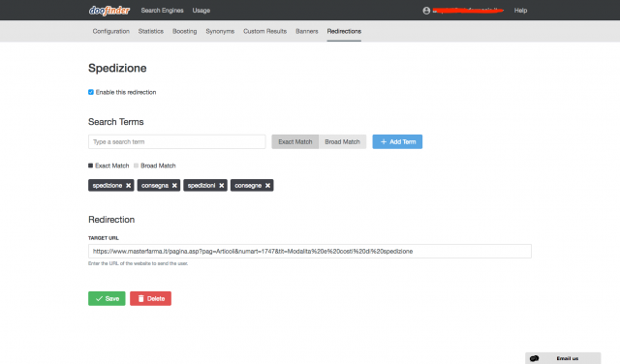Image resolution: width=620 pixels, height=364 pixels.
Task: Click into the Target URL field
Action: 310,252
